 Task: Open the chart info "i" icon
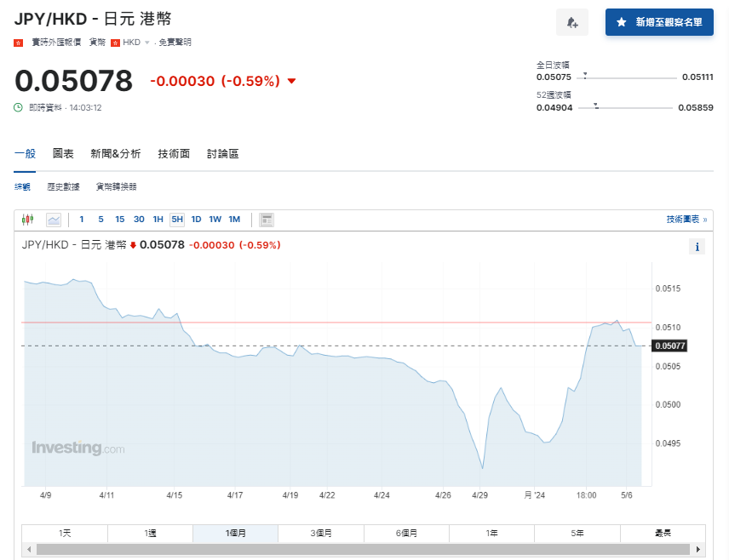tap(697, 246)
